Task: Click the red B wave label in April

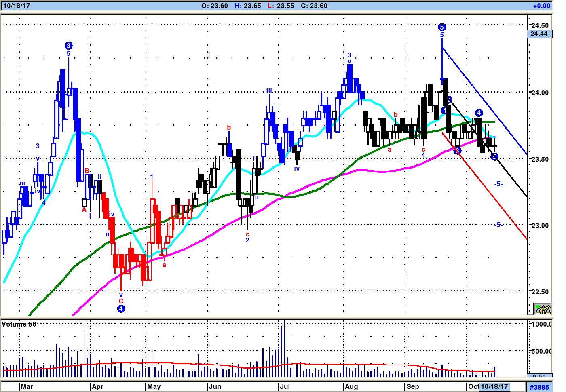Action: point(87,171)
